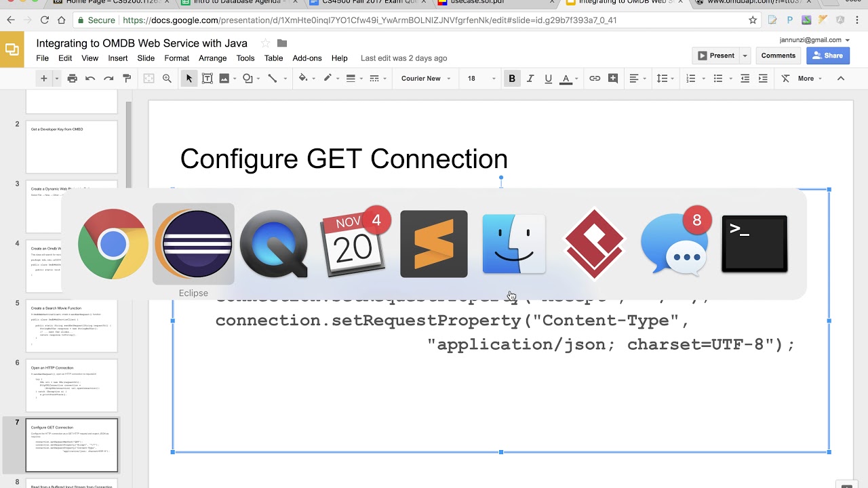Image resolution: width=868 pixels, height=488 pixels.
Task: Click the Clear formatting icon
Action: click(785, 79)
